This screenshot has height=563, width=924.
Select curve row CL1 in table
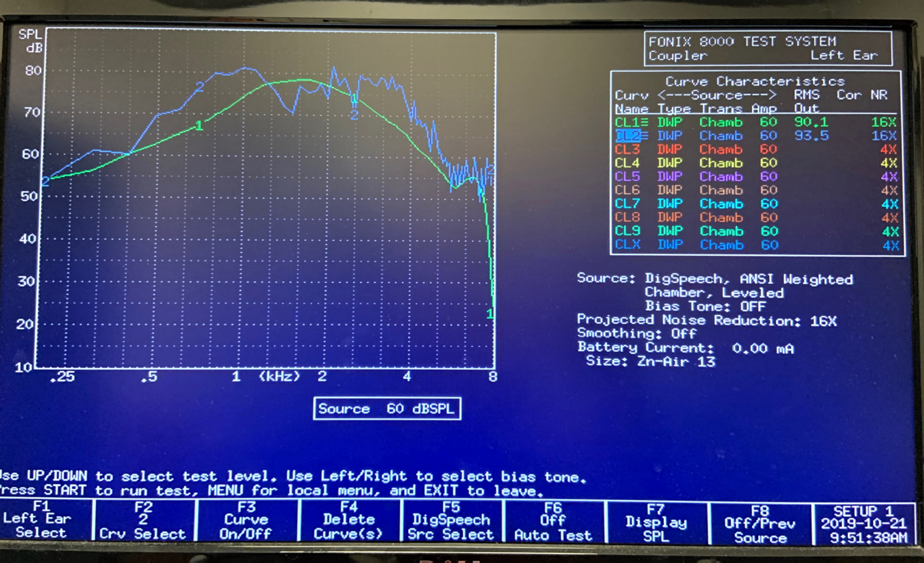pyautogui.click(x=756, y=122)
